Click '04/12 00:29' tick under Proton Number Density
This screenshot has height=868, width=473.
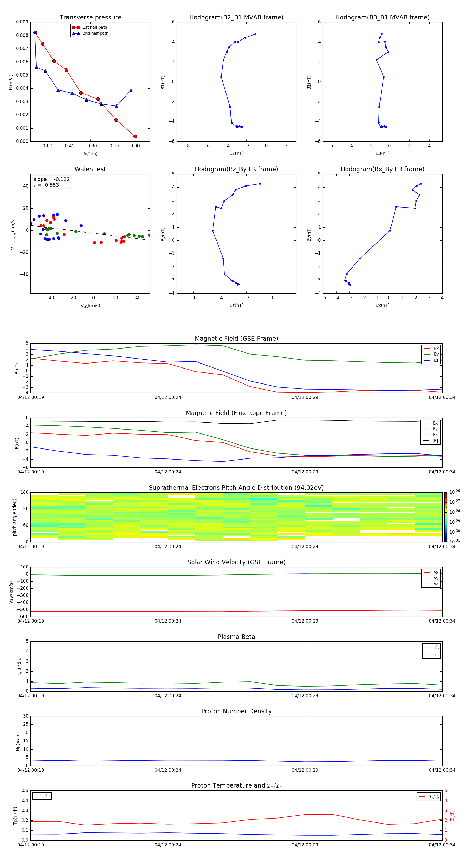click(305, 770)
